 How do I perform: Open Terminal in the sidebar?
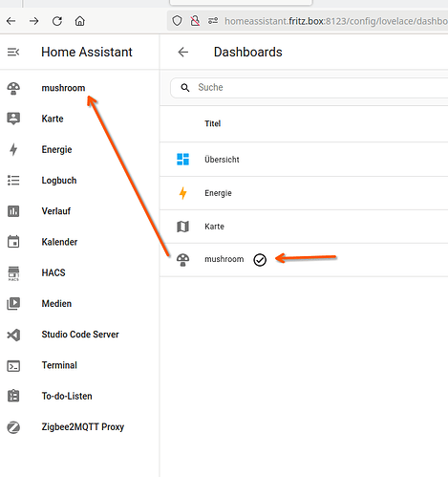point(59,365)
